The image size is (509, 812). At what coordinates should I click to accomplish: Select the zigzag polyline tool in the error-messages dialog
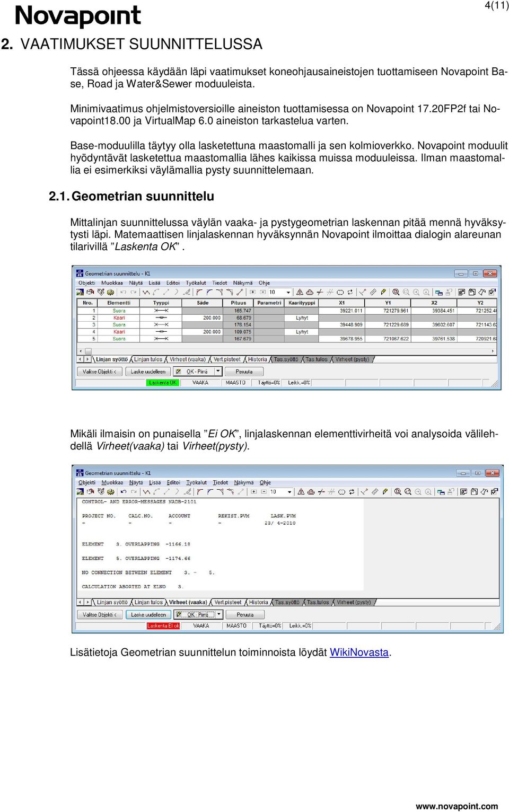coord(147,492)
